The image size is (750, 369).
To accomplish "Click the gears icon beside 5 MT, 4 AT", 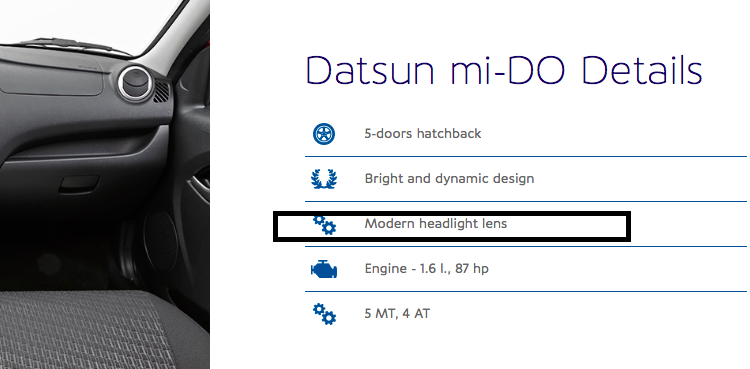I will pos(324,314).
